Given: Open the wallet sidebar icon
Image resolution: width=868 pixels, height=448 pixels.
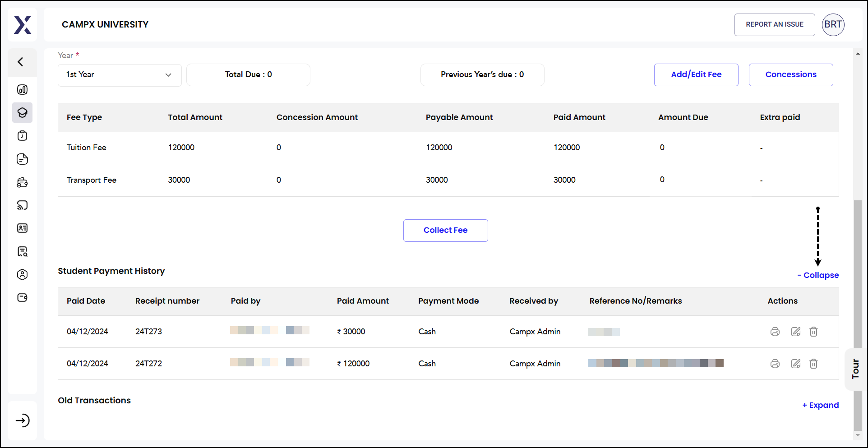Looking at the screenshot, I should click(x=23, y=297).
